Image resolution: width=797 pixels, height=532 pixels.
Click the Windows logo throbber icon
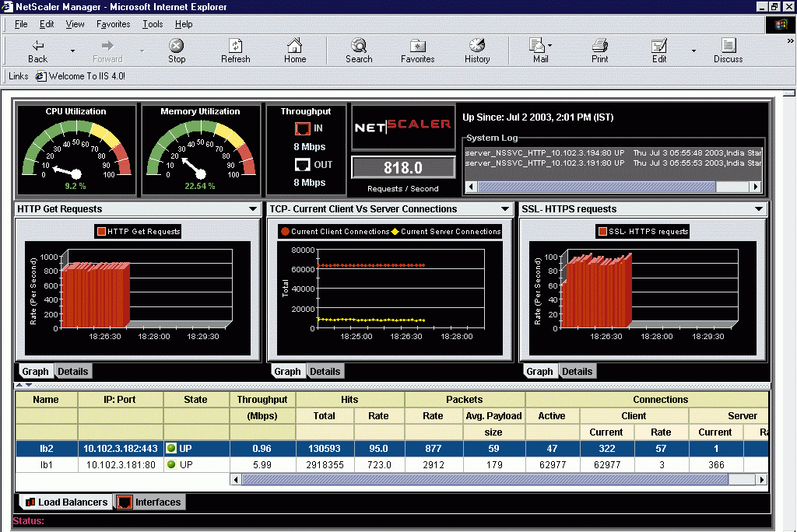(x=781, y=24)
